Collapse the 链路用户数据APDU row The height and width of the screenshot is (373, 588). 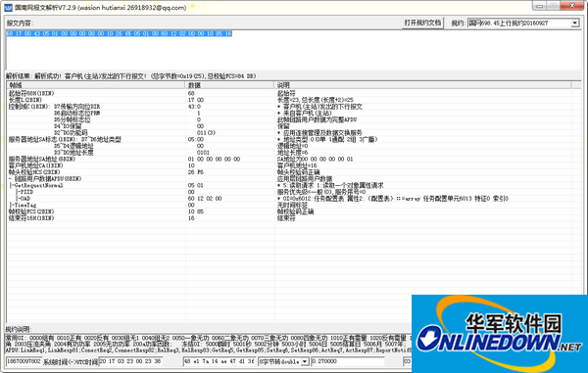[x=11, y=179]
